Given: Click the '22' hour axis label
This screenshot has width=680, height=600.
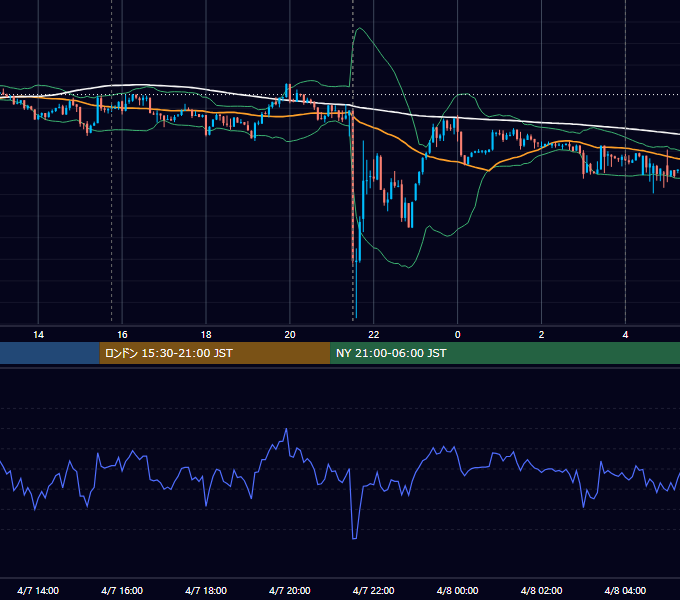Looking at the screenshot, I should click(x=373, y=335).
